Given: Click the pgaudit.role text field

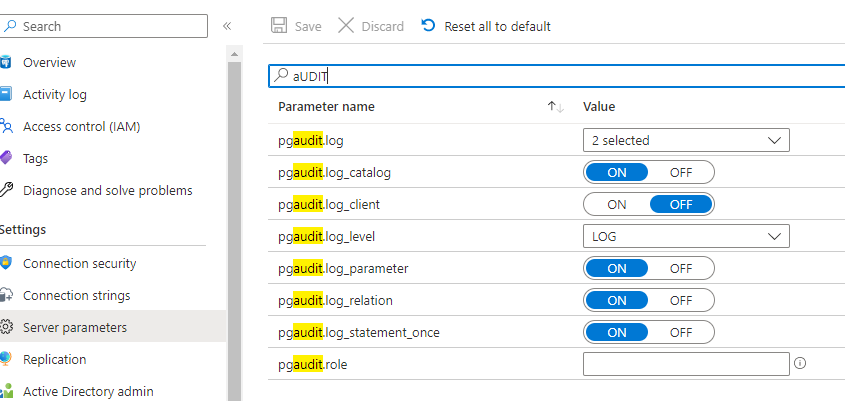Looking at the screenshot, I should (x=686, y=364).
